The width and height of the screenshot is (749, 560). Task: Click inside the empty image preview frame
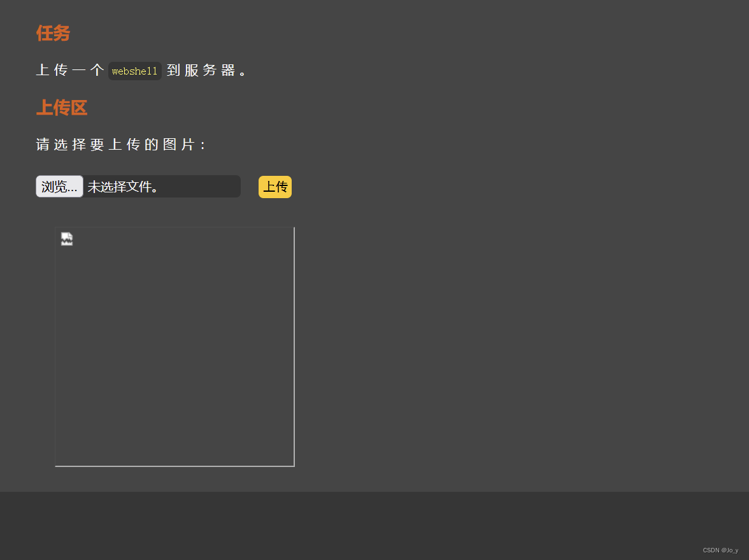pos(174,347)
